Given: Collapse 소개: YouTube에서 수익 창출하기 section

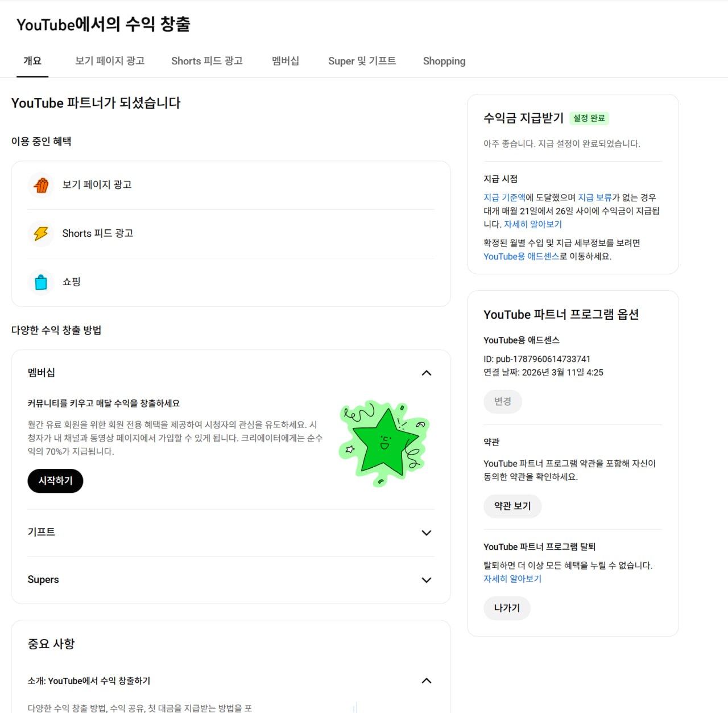Looking at the screenshot, I should 427,681.
